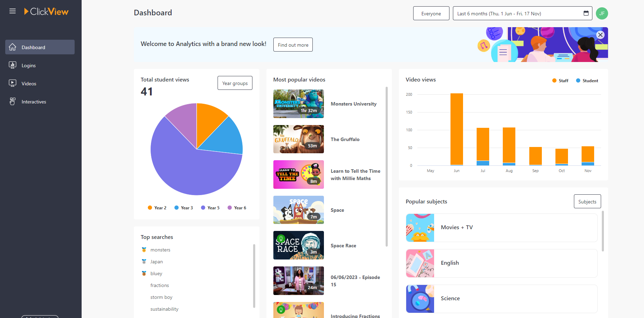This screenshot has height=318, width=644.
Task: Open the Space video thumbnail
Action: coord(298,210)
